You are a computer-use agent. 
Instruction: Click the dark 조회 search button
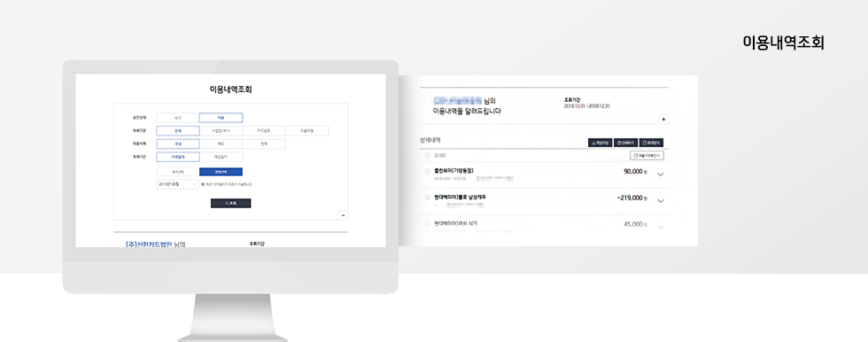pyautogui.click(x=231, y=204)
